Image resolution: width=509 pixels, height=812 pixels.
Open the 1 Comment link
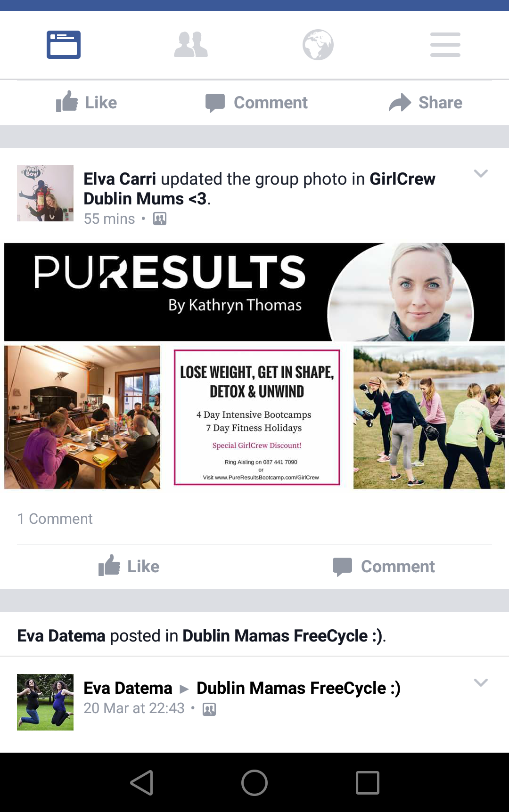click(x=55, y=519)
